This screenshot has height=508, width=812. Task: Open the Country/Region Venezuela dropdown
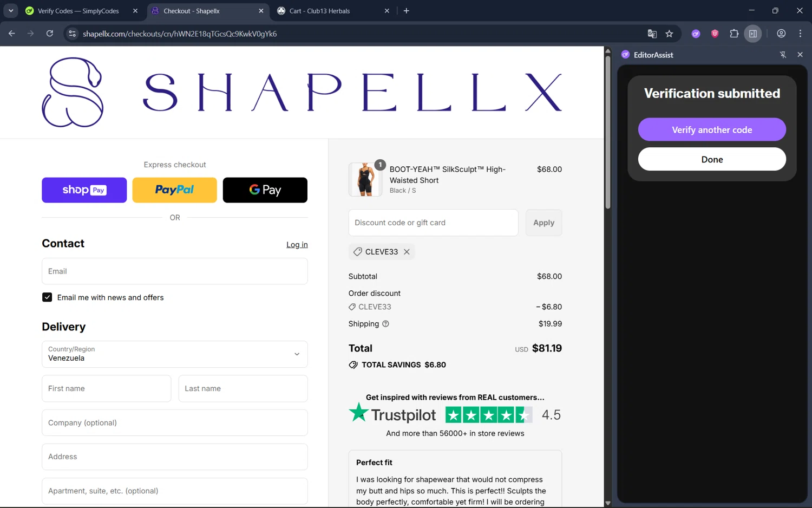tap(174, 354)
